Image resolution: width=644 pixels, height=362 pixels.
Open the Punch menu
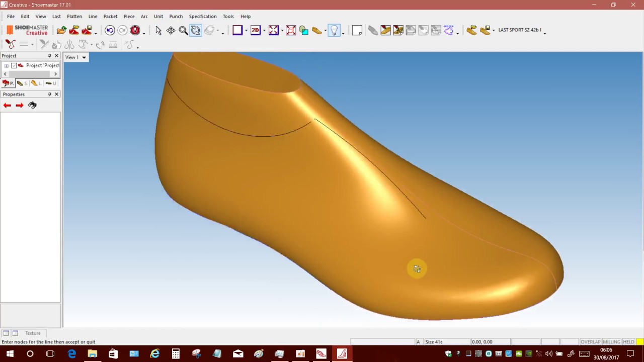(176, 17)
